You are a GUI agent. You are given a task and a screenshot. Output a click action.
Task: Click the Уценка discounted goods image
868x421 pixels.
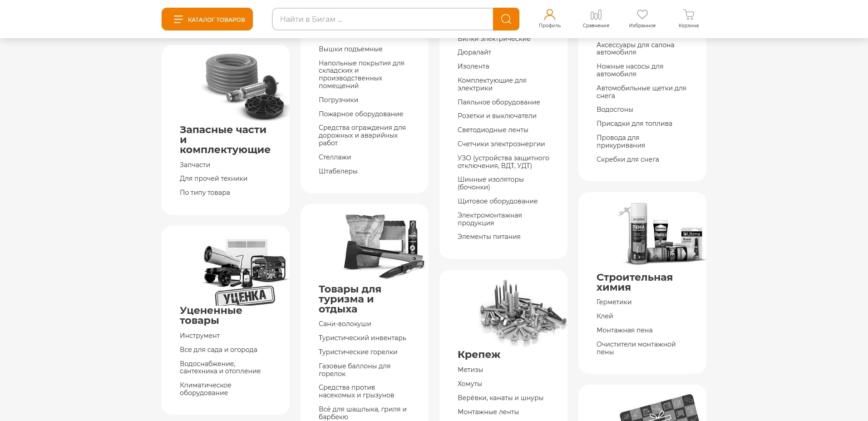coord(245,272)
